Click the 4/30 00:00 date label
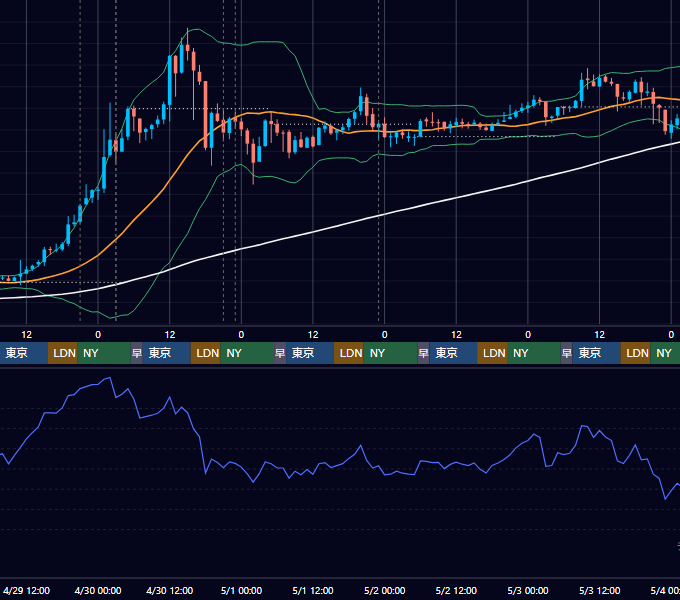The width and height of the screenshot is (680, 600). 98,590
